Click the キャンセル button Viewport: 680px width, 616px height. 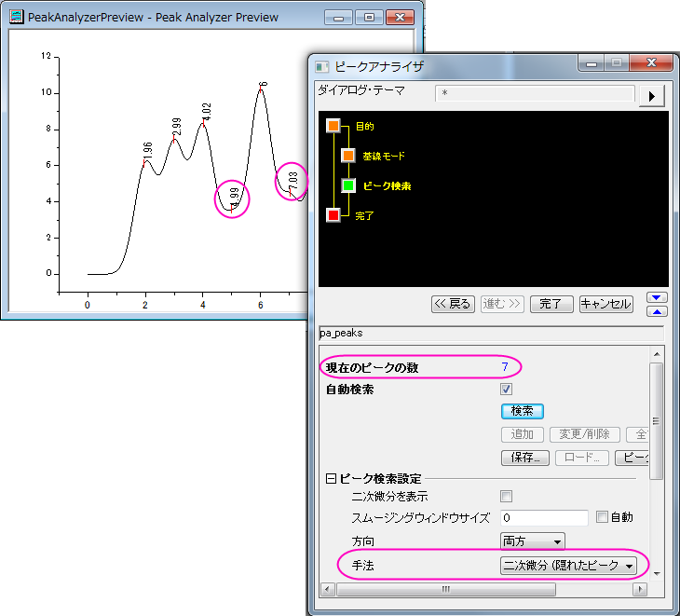(605, 304)
